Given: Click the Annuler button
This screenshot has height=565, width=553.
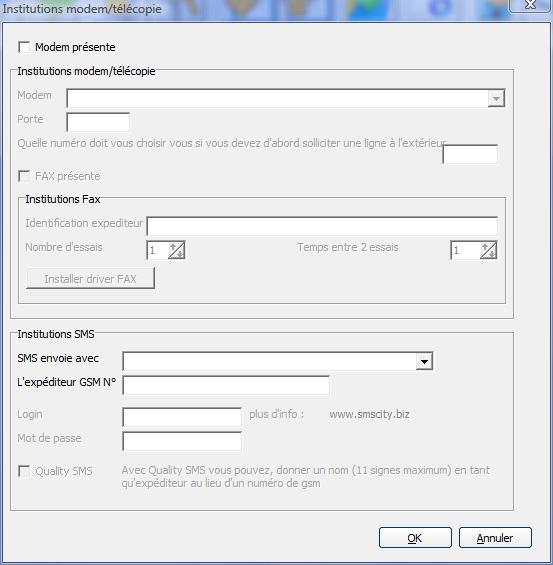Looking at the screenshot, I should 495,538.
